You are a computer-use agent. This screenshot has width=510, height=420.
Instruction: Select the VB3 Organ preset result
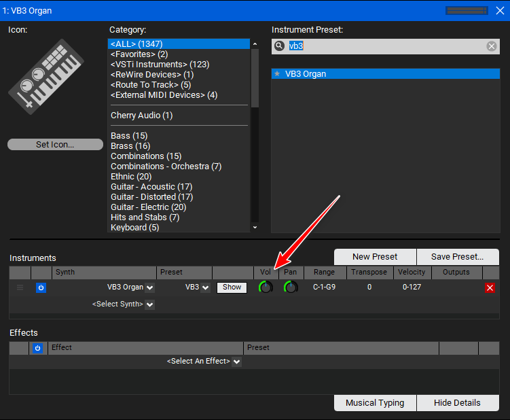coord(386,74)
